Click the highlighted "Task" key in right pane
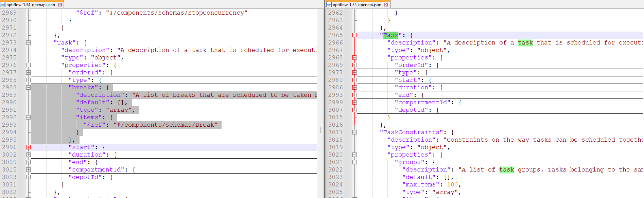 (390, 35)
